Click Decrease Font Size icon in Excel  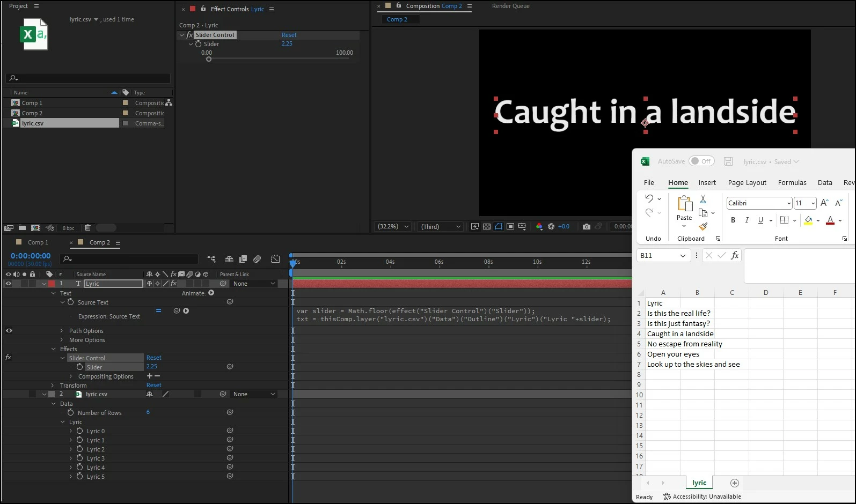(839, 203)
